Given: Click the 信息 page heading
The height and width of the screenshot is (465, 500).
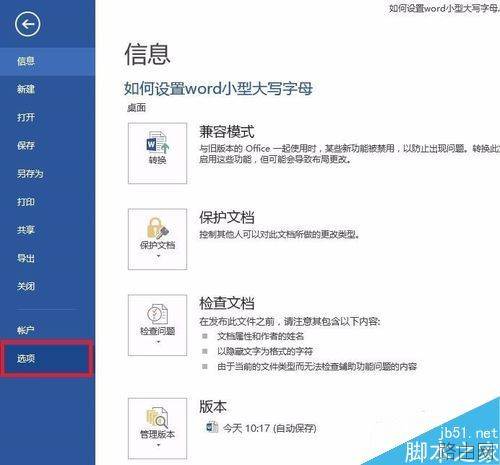Looking at the screenshot, I should 147,54.
